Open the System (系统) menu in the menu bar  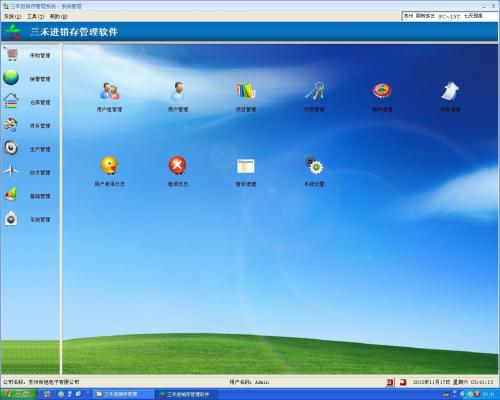tap(12, 16)
